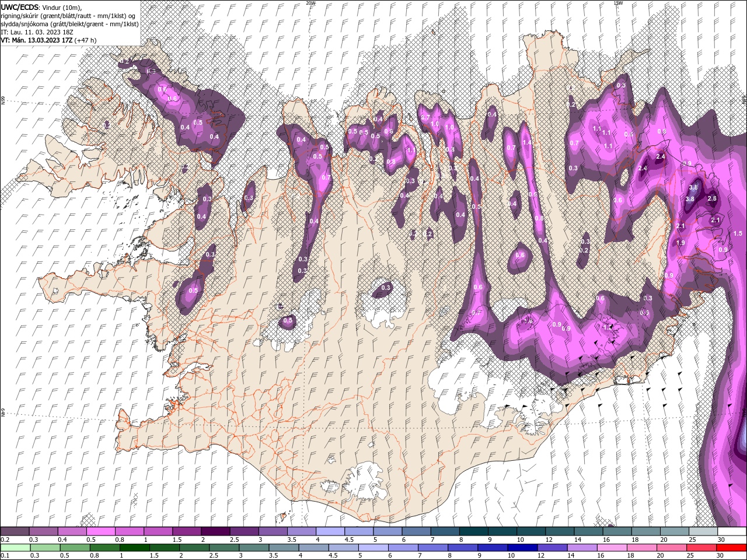
Task: Click the 0.1 label in the legend
Action: (5, 555)
